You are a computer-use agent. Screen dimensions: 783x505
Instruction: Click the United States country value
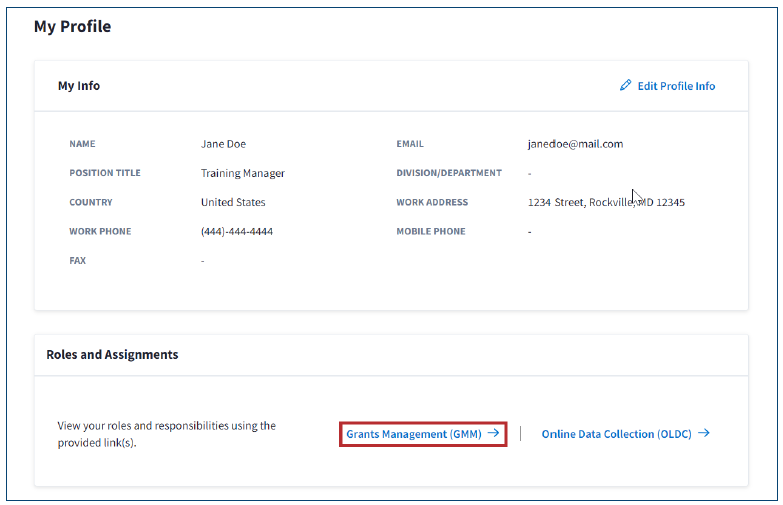coord(233,202)
